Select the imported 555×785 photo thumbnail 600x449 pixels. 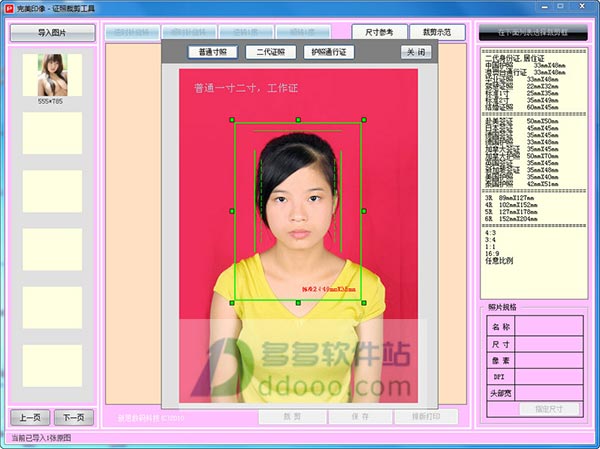point(52,75)
